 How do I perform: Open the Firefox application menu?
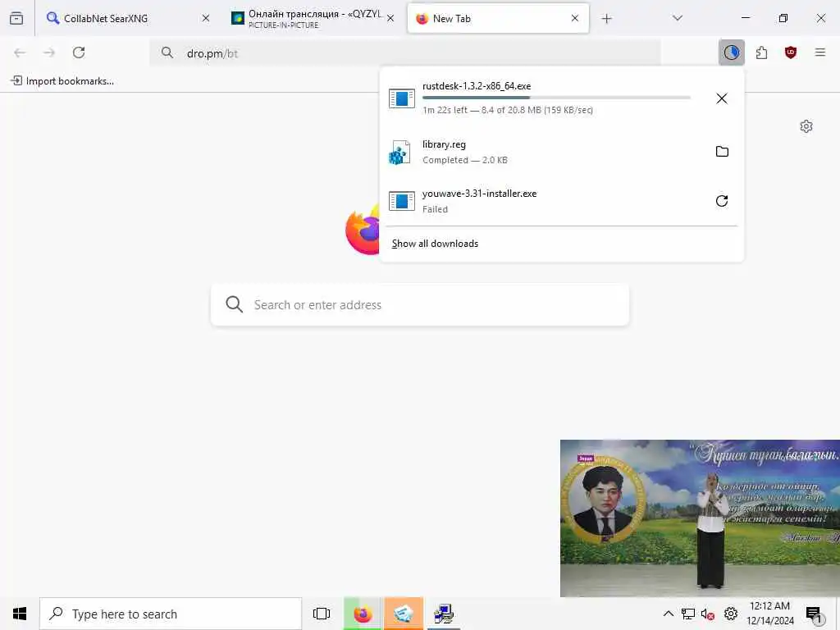[x=820, y=52]
